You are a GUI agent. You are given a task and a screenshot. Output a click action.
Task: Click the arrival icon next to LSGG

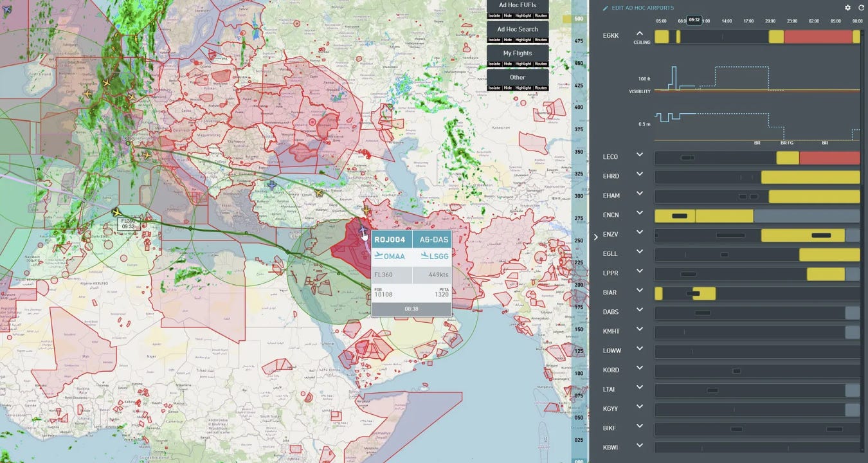click(x=424, y=256)
